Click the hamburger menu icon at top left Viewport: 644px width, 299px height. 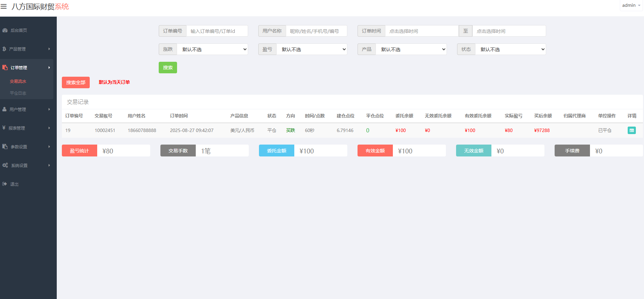coord(4,6)
